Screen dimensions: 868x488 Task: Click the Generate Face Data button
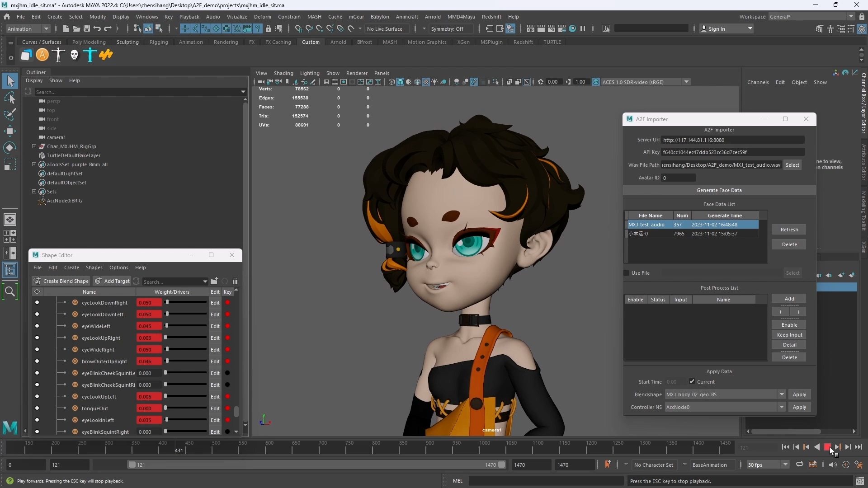[x=719, y=190]
